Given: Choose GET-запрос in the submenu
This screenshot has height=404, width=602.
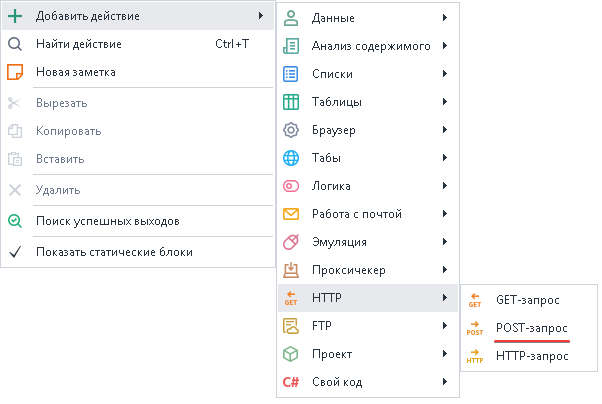Looking at the screenshot, I should [x=527, y=299].
